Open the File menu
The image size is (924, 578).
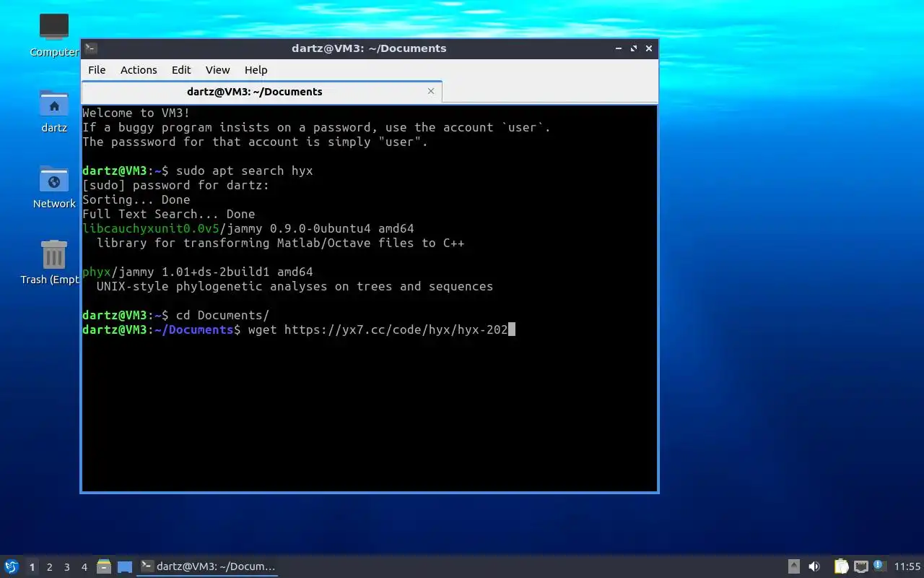pos(97,70)
